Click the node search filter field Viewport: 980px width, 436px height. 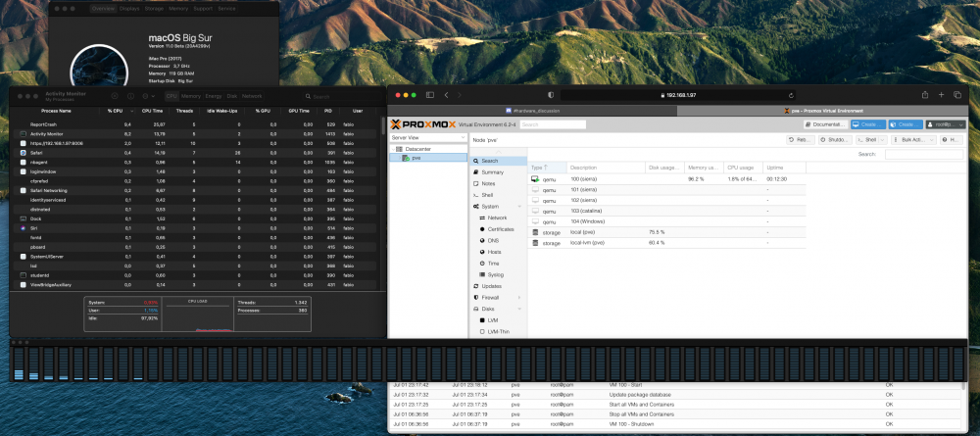tap(924, 154)
